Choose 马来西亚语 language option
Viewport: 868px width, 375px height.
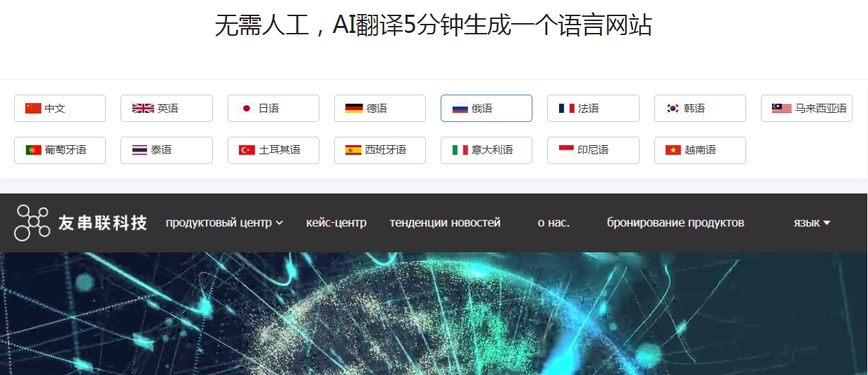point(806,109)
